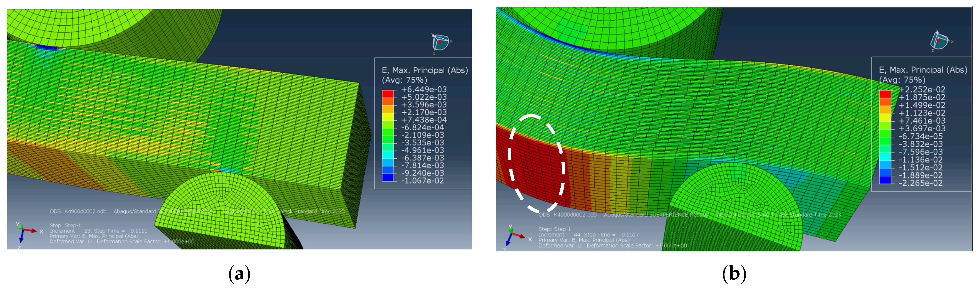Click the dark blue -1.067e-02 legend swatch

[x=388, y=178]
